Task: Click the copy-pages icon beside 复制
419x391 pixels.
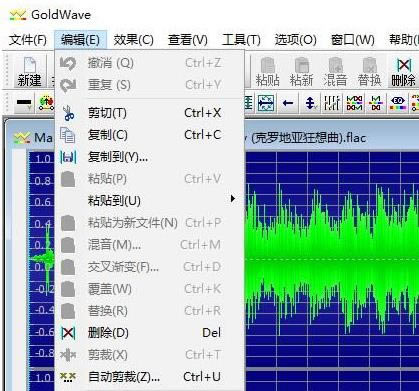Action: coord(68,135)
